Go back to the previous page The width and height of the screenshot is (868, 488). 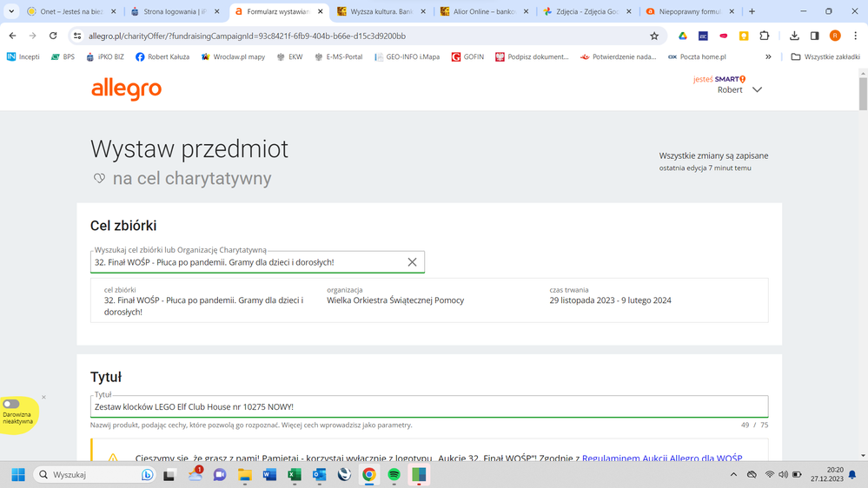pos(13,36)
